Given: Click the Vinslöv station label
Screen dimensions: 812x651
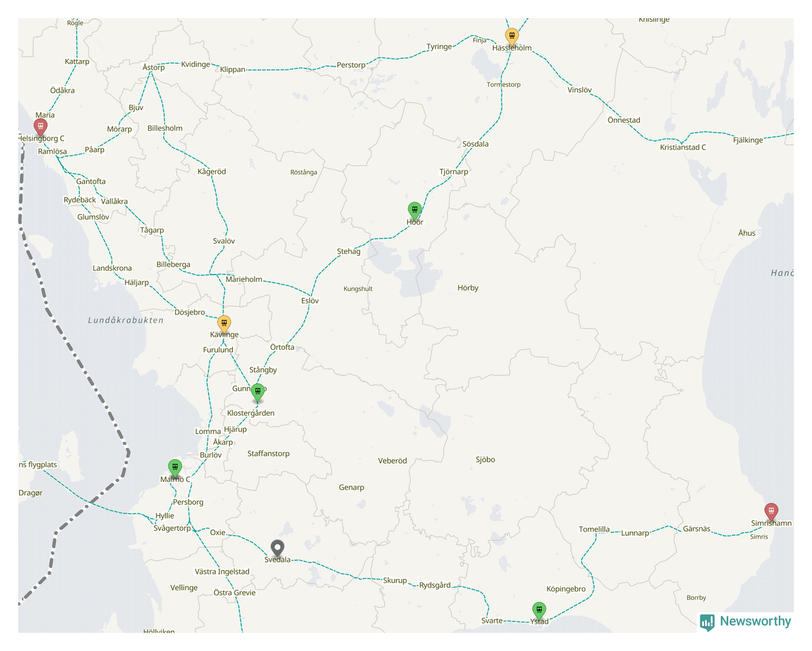Looking at the screenshot, I should pos(579,90).
